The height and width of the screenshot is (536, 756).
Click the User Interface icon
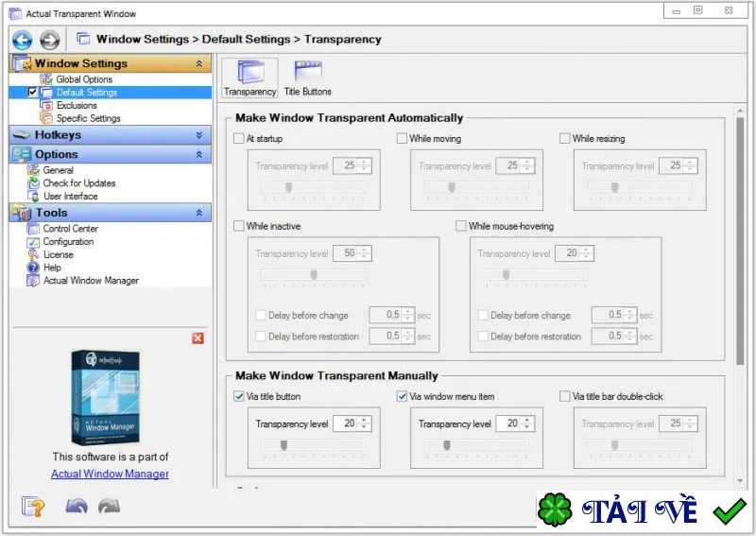33,197
